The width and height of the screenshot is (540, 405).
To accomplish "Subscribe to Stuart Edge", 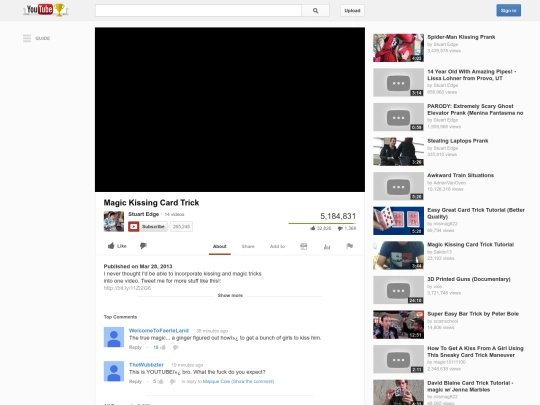I will (x=148, y=227).
